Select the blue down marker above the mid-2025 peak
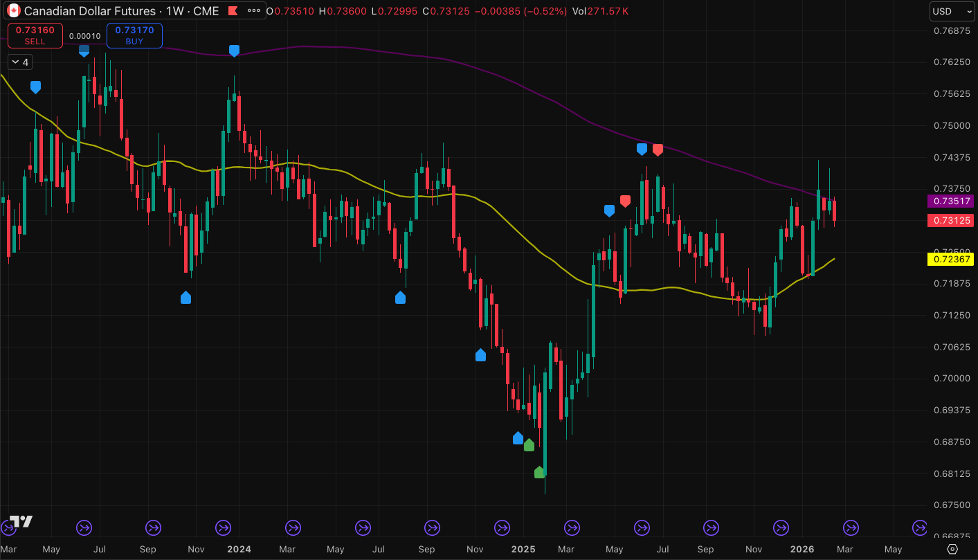 pos(642,149)
